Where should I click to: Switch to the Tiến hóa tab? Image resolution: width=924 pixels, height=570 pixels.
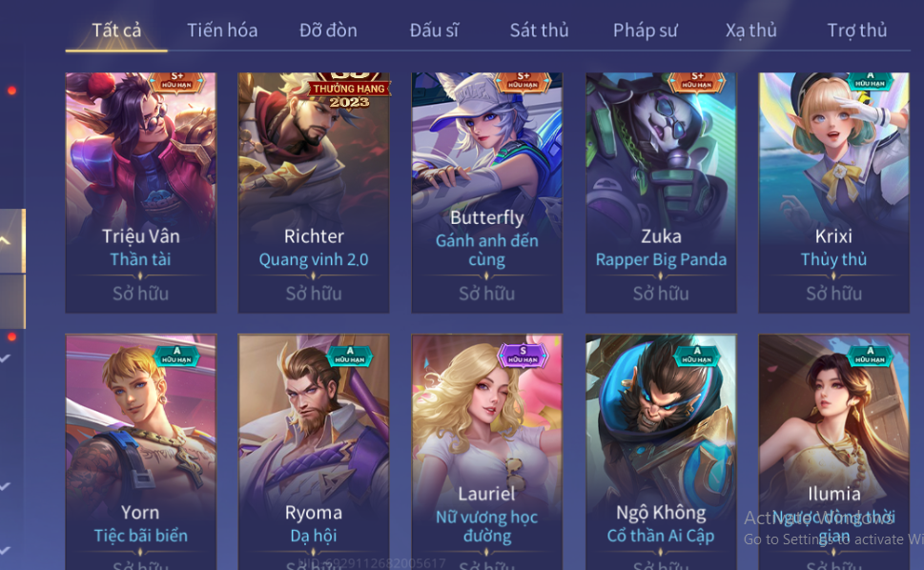222,31
